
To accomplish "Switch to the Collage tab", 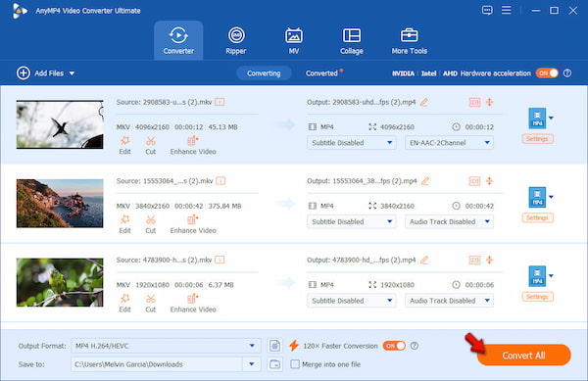I will pos(352,40).
